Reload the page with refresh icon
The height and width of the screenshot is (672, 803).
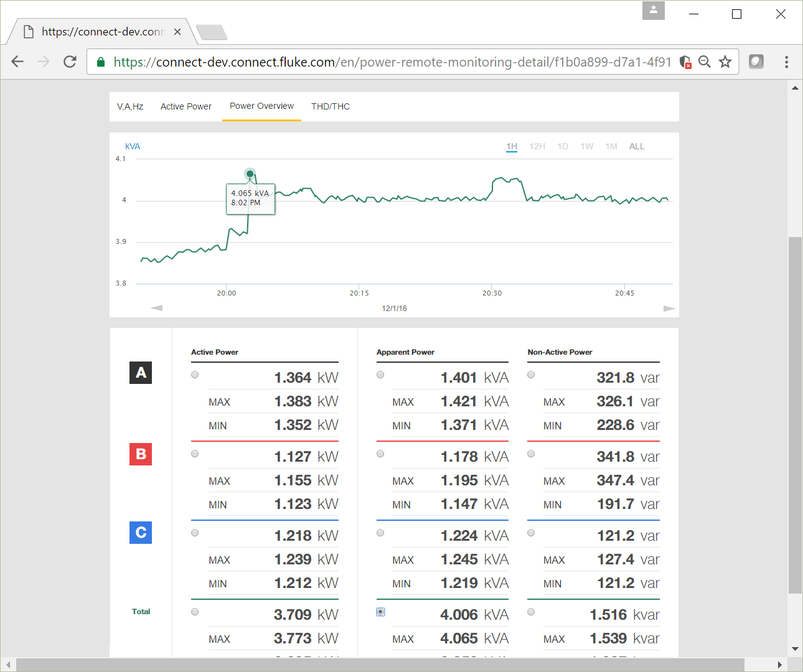(x=70, y=62)
